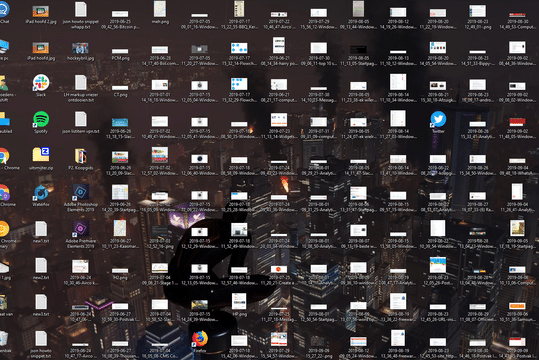Select the 2019-06-21 harry po screenshot
Image resolution: width=539 pixels, height=360 pixels.
tap(279, 52)
